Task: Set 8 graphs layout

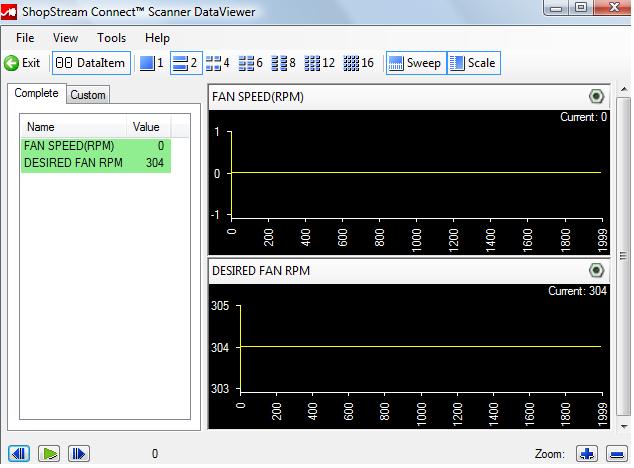Action: coord(283,63)
